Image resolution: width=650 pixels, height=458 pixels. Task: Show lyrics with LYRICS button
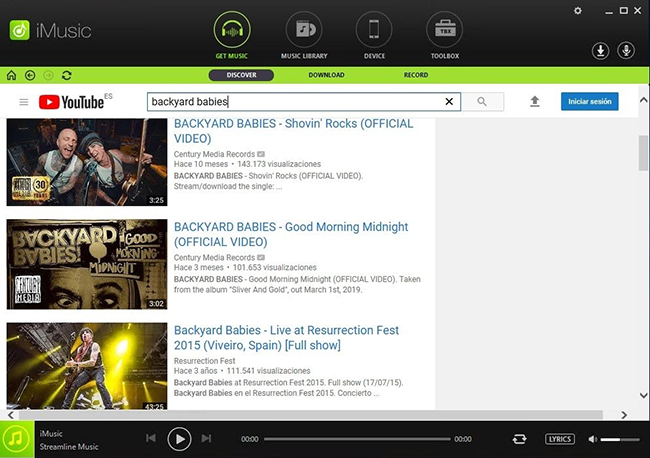pos(560,439)
